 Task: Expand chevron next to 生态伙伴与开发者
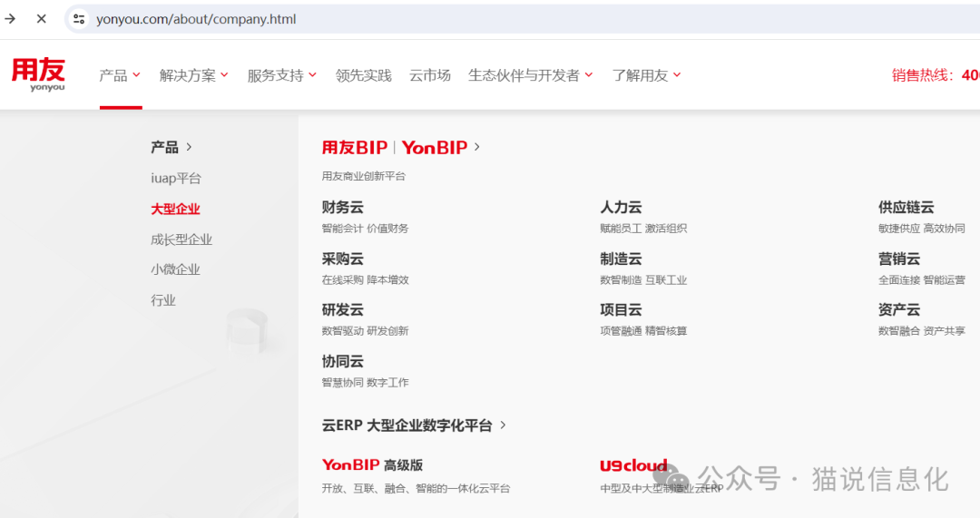tap(589, 75)
